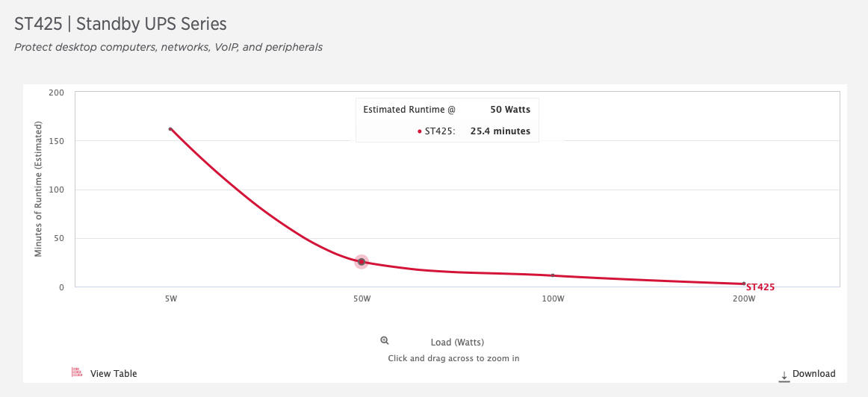Click the 200W x-axis label
The height and width of the screenshot is (397, 868).
click(x=743, y=298)
